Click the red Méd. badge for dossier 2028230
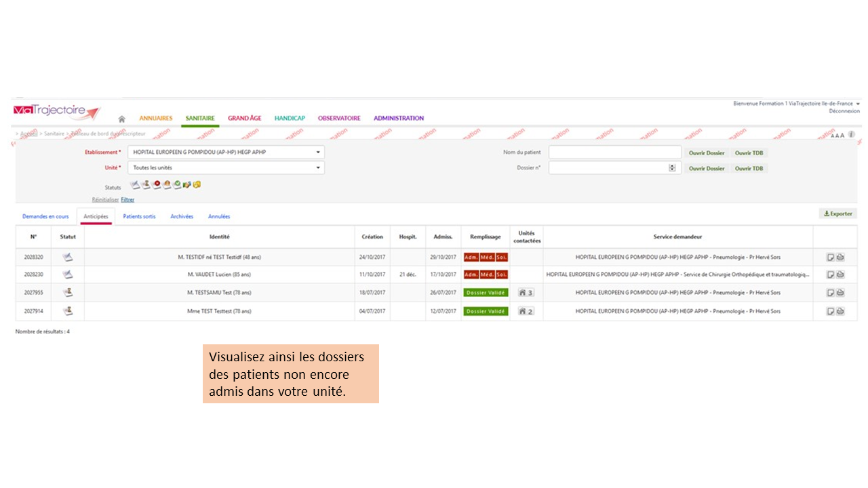868x488 pixels. (487, 274)
